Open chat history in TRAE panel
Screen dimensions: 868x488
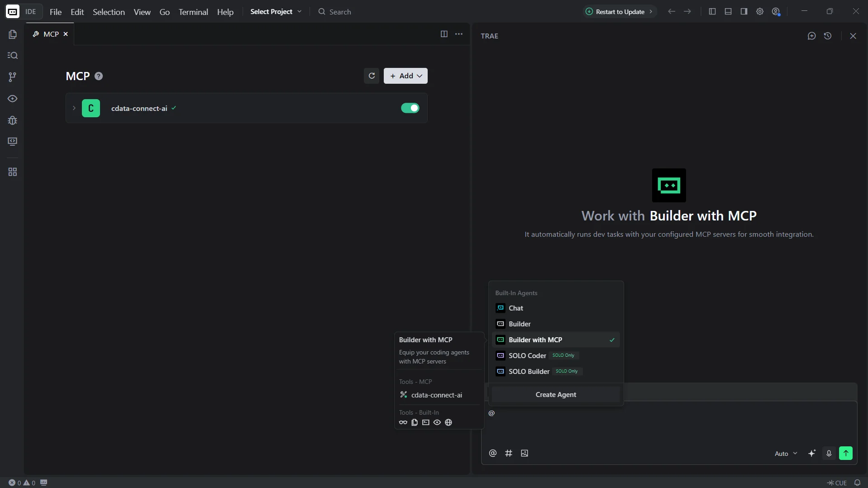(x=828, y=36)
